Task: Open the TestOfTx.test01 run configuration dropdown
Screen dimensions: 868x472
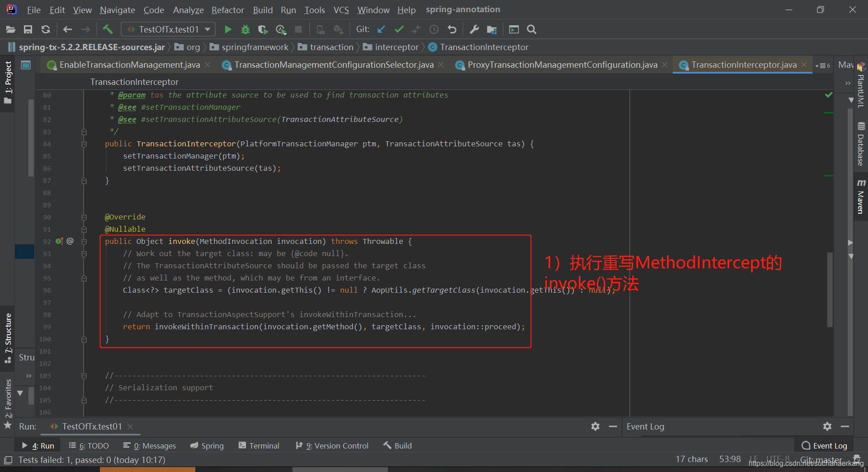Action: [168, 29]
